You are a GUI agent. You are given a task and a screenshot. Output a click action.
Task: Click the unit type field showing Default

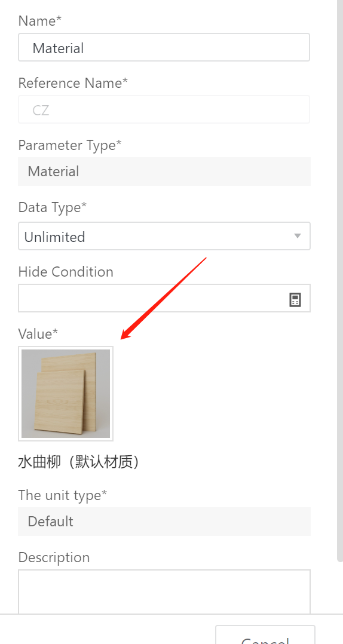(164, 521)
